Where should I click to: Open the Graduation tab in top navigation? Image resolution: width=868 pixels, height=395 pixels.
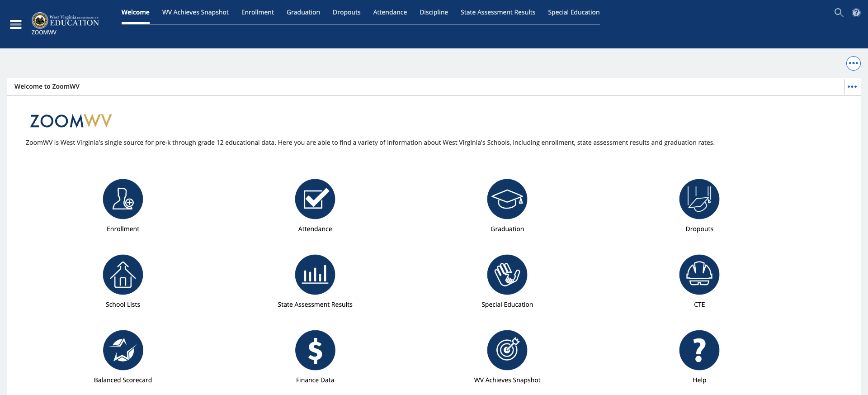click(303, 12)
